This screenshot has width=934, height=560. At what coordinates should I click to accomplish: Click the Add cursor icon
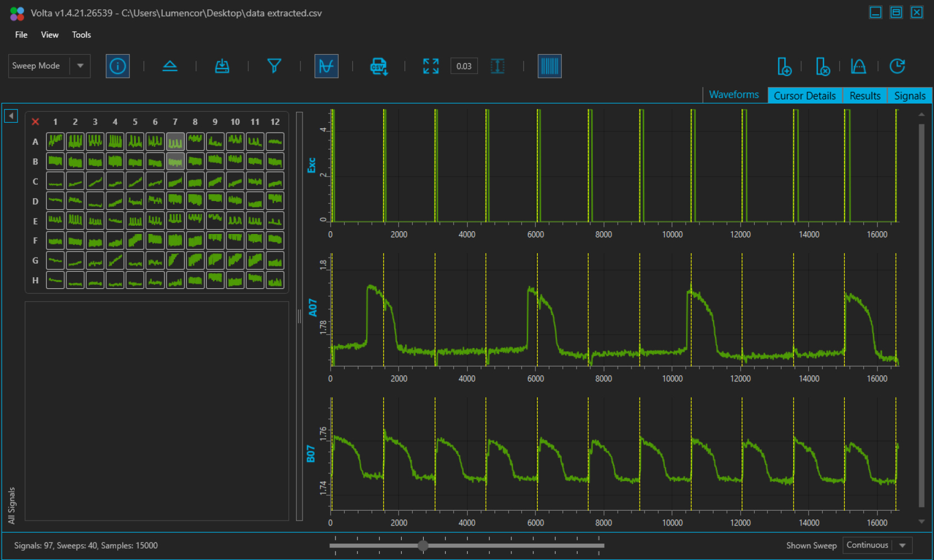coord(785,66)
